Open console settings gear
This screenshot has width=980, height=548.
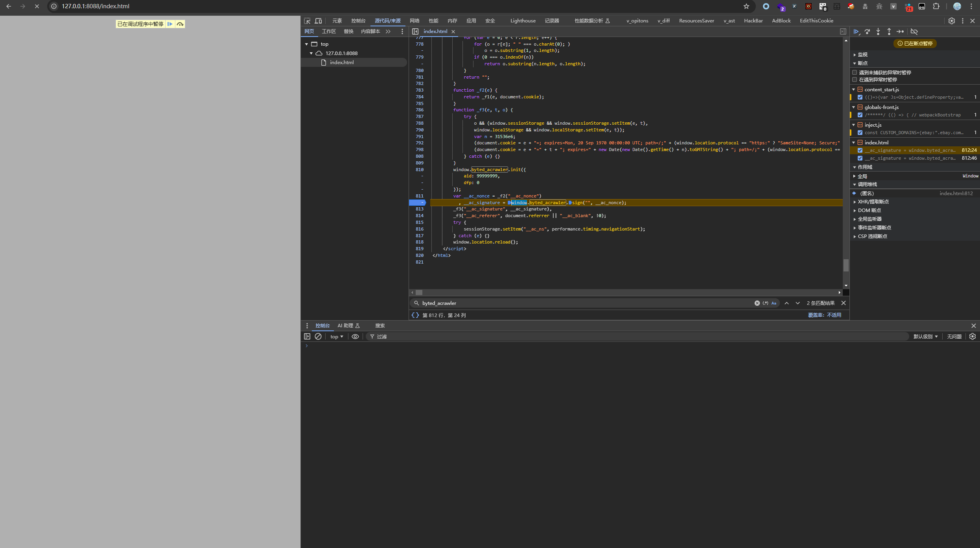point(973,336)
